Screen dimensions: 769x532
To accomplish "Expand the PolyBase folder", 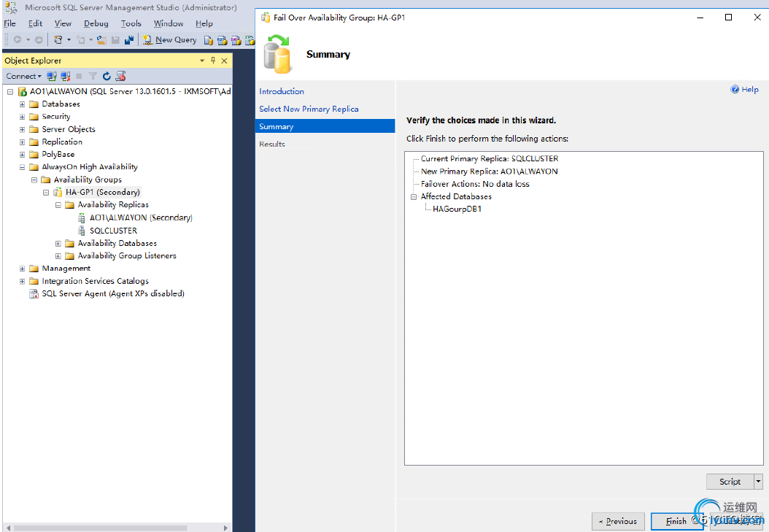I will click(x=22, y=155).
